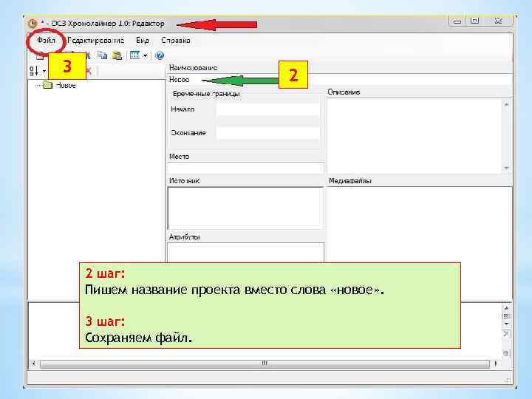Open the Редактирование menu
The width and height of the screenshot is (532, 399).
95,41
